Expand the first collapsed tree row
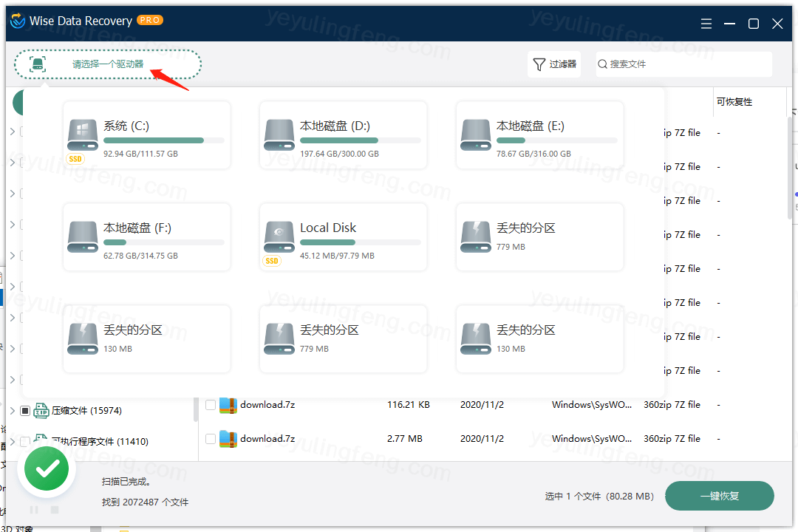Viewport: 798px width, 532px height. (x=13, y=132)
